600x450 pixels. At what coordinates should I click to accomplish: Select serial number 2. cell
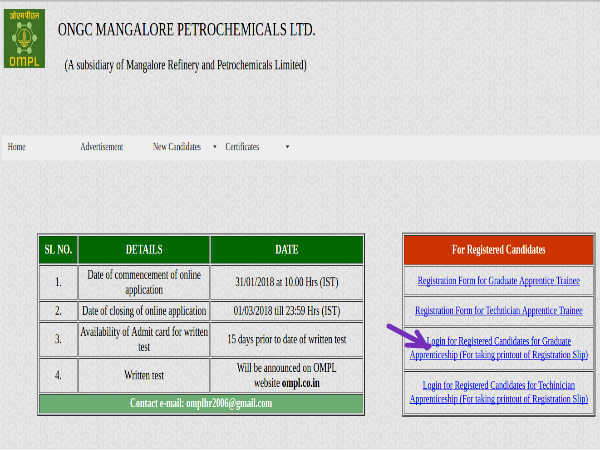(58, 311)
